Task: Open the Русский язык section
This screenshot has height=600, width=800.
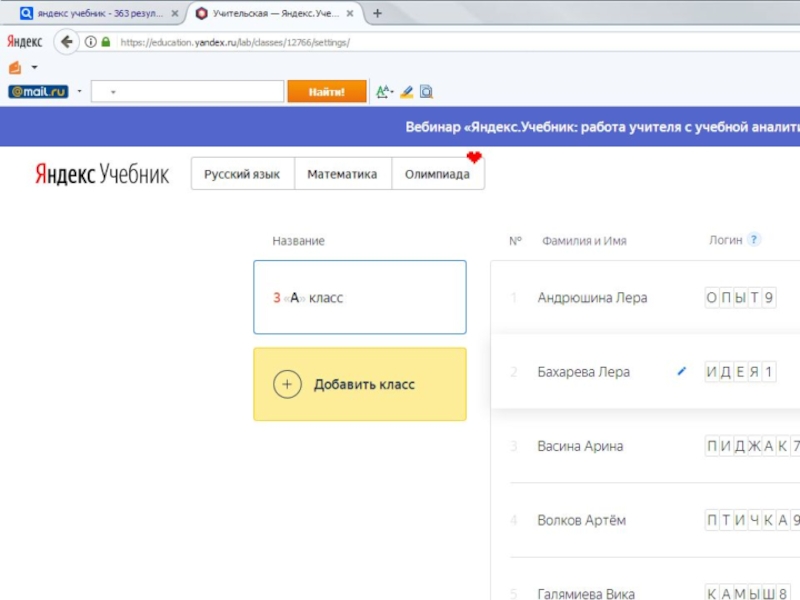Action: pyautogui.click(x=242, y=174)
